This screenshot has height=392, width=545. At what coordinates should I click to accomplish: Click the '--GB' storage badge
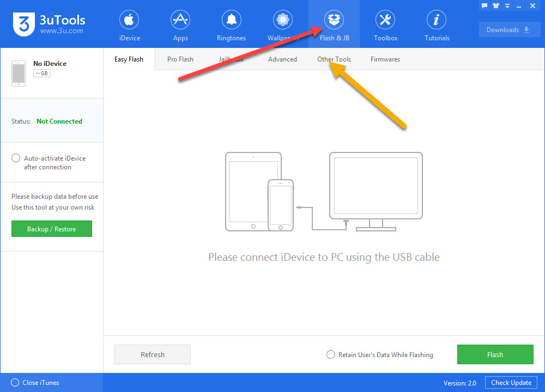(42, 73)
